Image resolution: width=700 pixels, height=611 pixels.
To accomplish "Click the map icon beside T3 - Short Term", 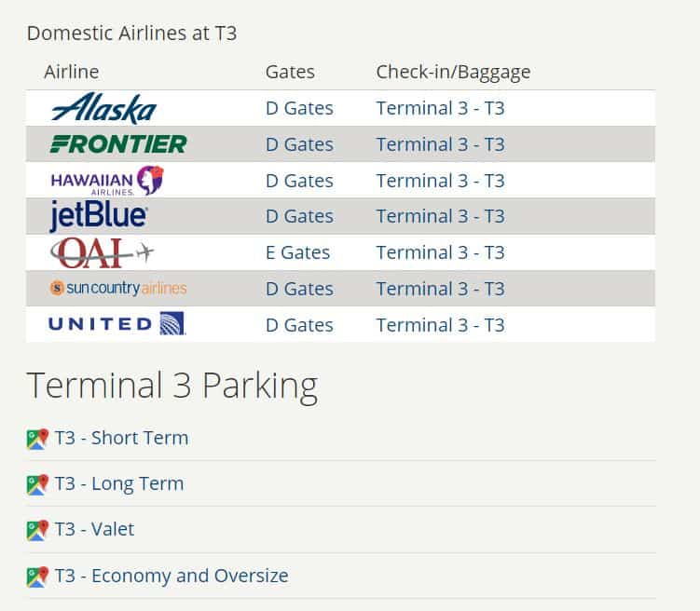I will click(37, 439).
